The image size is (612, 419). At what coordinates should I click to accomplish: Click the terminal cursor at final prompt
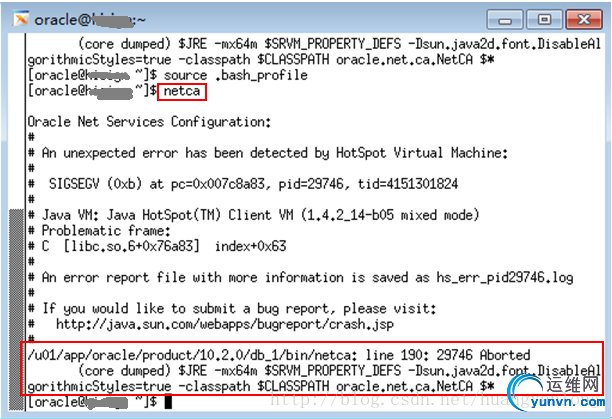pyautogui.click(x=168, y=402)
